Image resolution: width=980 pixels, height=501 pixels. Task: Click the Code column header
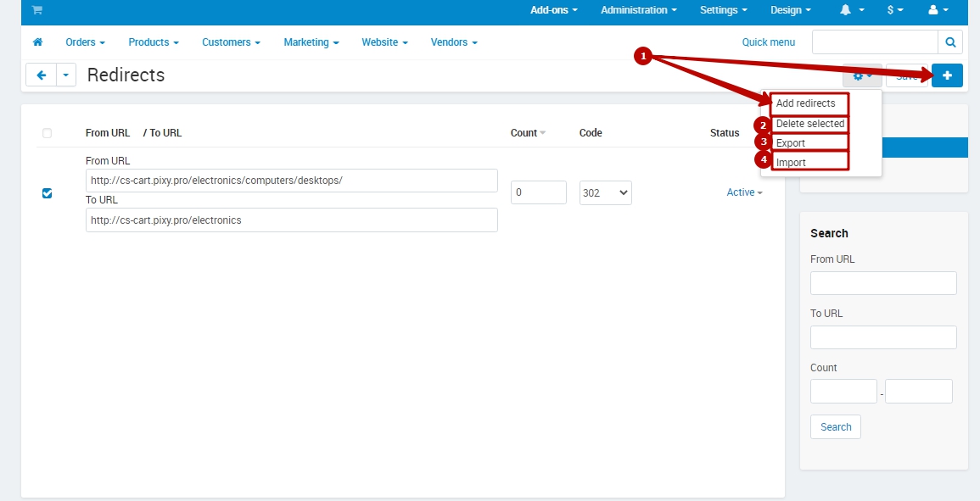tap(591, 133)
